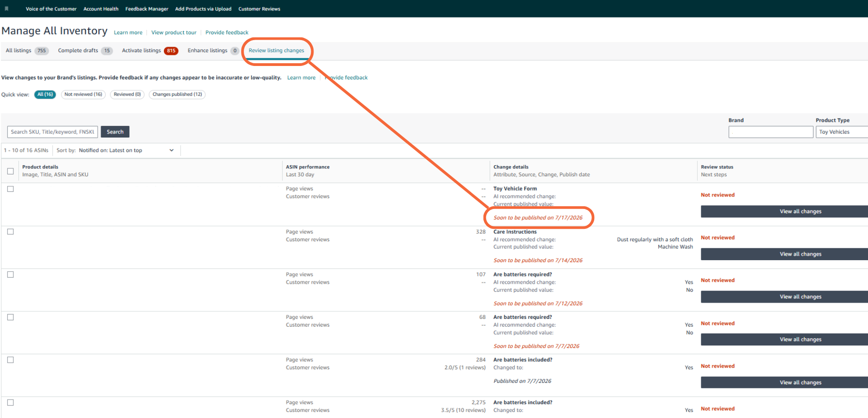This screenshot has width=868, height=418.
Task: Click the SKU, Title/keyword search field
Action: (x=53, y=132)
